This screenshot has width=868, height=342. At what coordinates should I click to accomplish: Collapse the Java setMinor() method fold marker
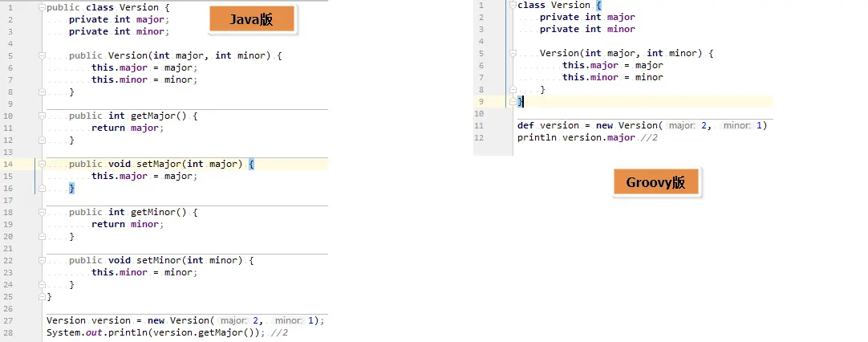coord(42,261)
